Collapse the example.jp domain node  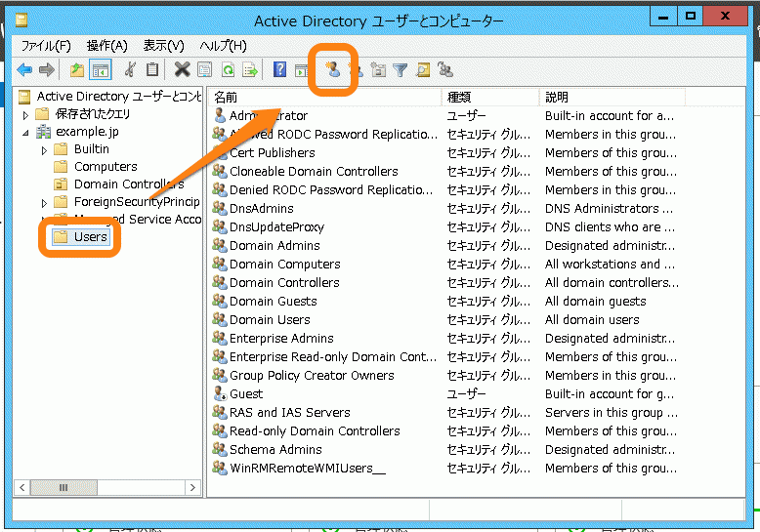point(25,133)
